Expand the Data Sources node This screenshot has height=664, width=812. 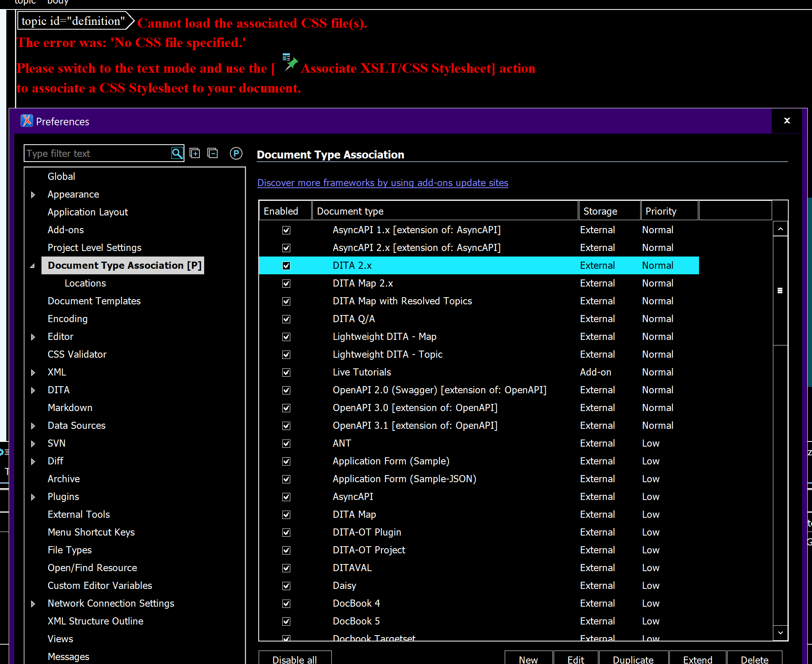click(33, 426)
